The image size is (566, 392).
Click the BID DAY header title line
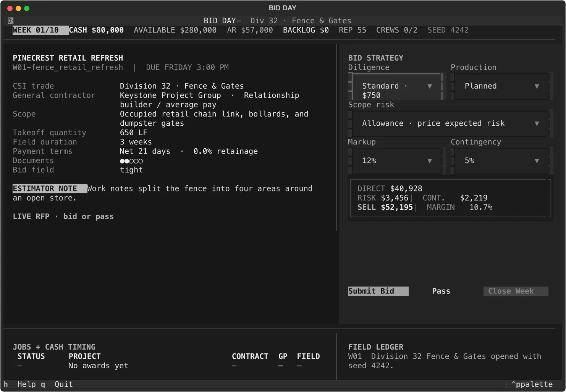click(x=277, y=21)
